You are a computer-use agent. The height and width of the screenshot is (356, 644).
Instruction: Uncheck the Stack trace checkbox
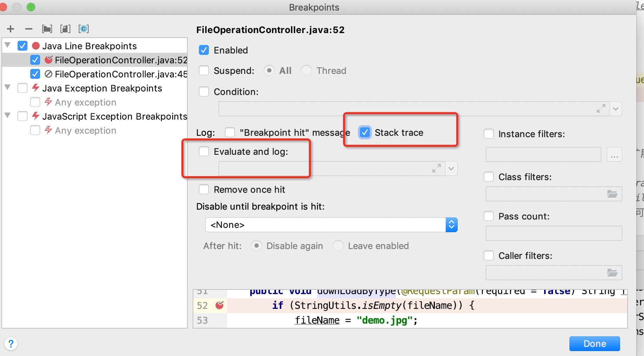pyautogui.click(x=365, y=132)
